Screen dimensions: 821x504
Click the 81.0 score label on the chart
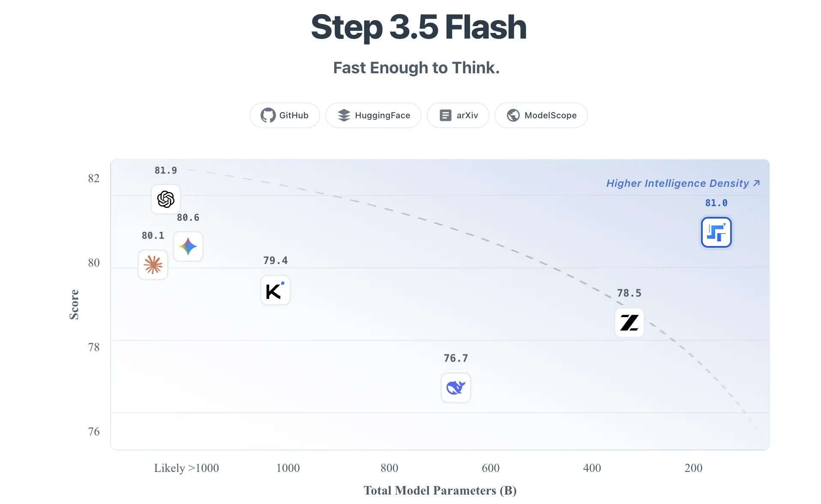pos(716,203)
